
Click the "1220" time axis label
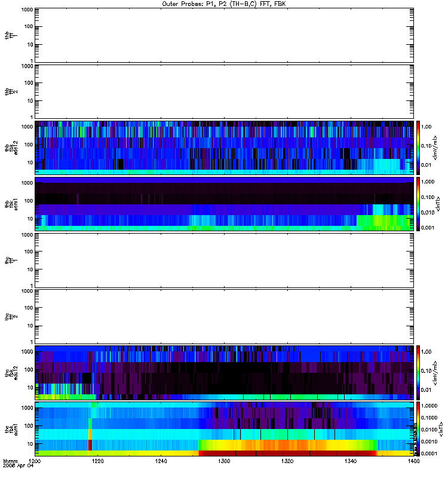97,461
